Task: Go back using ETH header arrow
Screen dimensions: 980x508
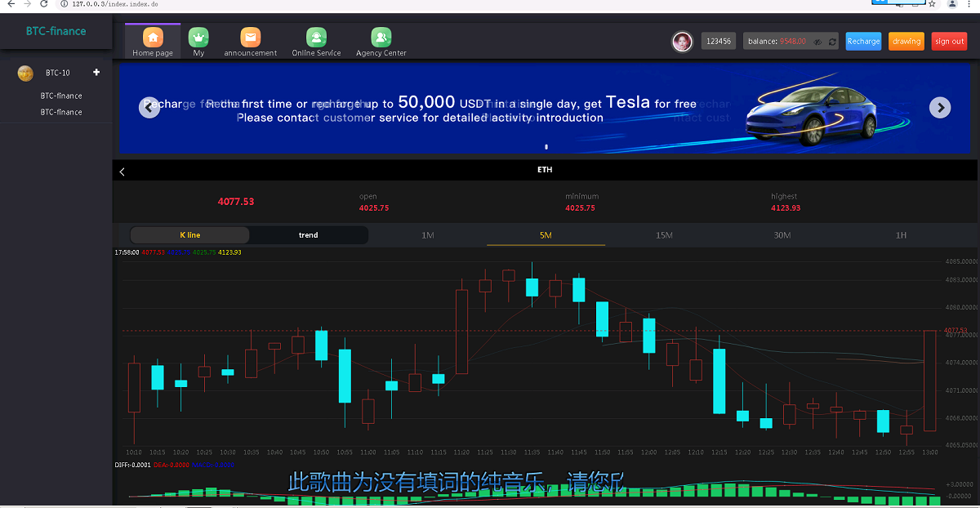Action: (x=122, y=172)
